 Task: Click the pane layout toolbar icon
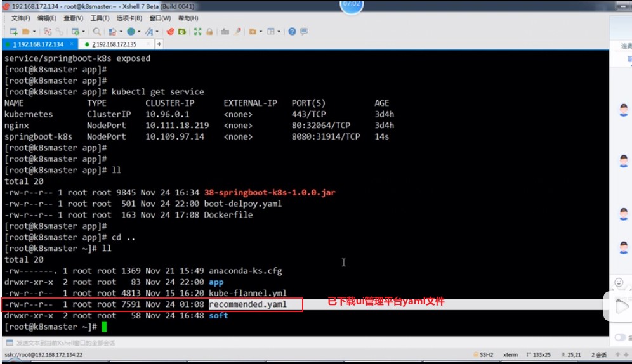pyautogui.click(x=271, y=32)
